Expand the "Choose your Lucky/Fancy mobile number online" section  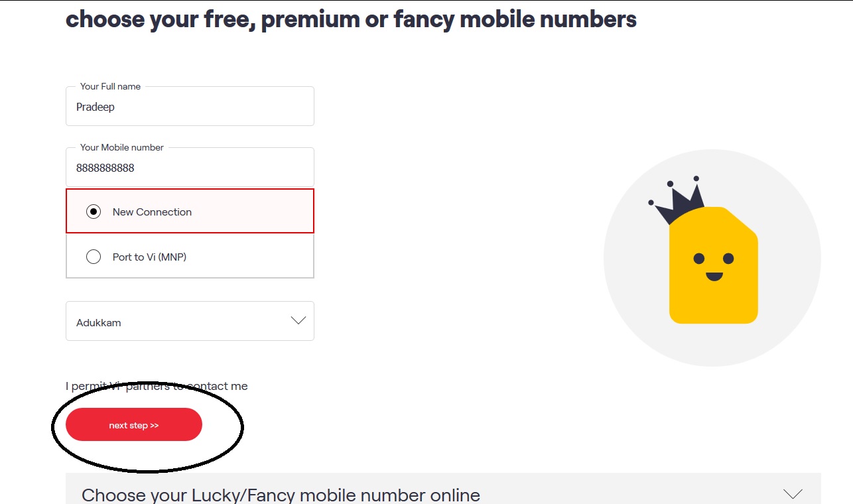tap(281, 495)
